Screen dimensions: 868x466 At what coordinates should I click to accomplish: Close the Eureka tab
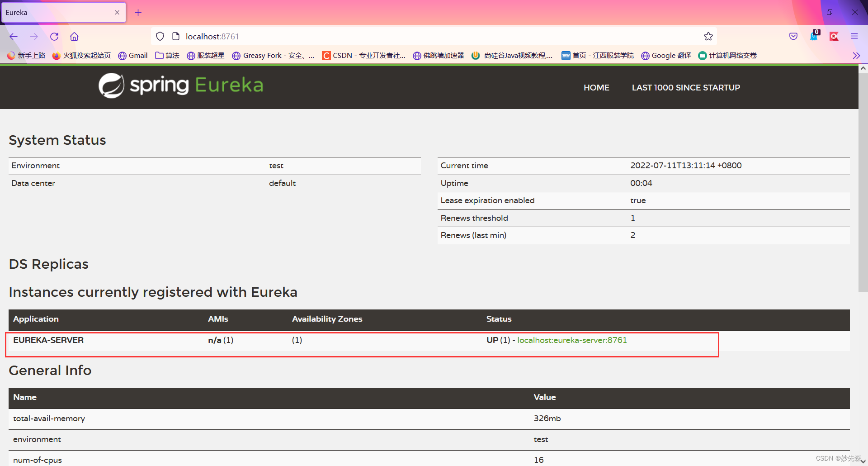point(117,13)
